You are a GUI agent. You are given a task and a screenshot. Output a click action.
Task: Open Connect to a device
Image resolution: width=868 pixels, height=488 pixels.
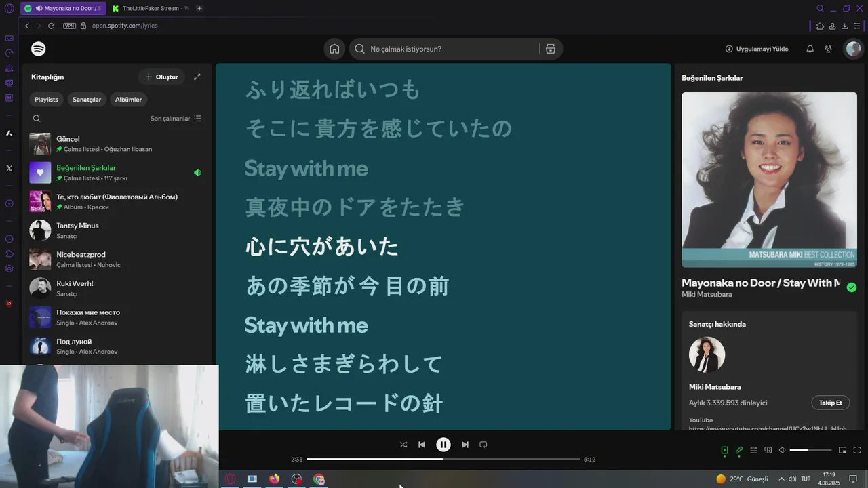click(x=768, y=450)
